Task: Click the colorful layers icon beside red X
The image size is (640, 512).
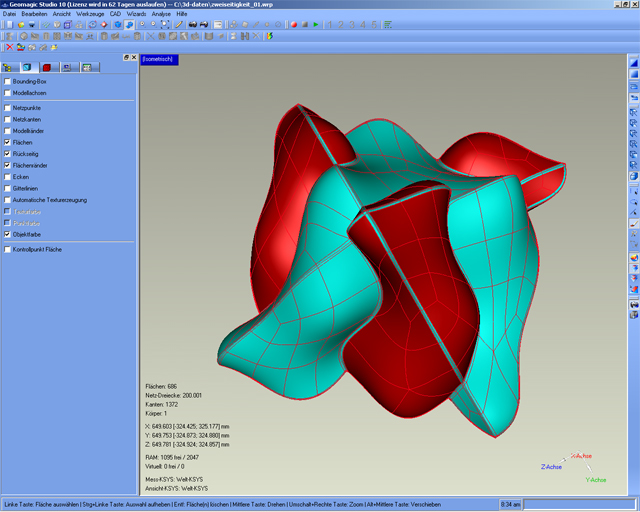Action: [x=21, y=47]
